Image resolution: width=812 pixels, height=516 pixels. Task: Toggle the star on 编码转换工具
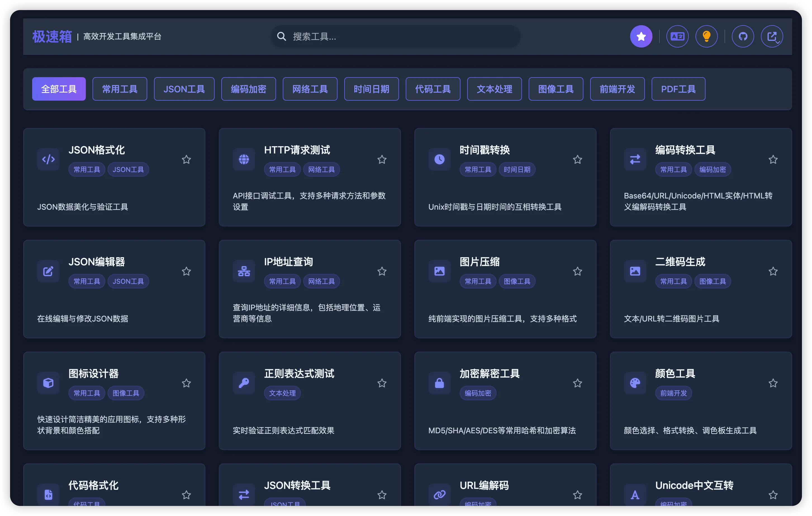773,159
